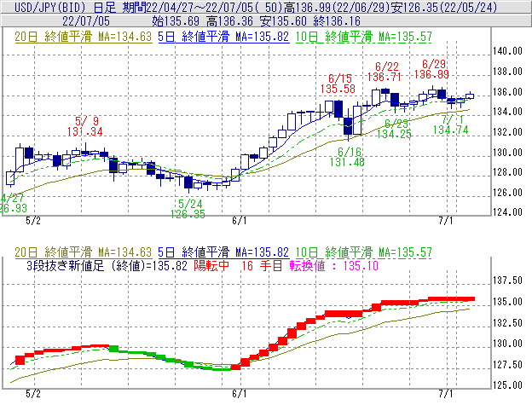
Task: Click the USD/JPY(BID) 日足 title text
Action: coord(65,7)
